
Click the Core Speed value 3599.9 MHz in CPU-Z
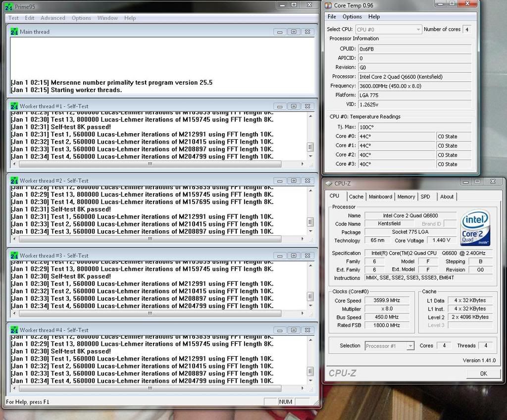[x=387, y=300]
